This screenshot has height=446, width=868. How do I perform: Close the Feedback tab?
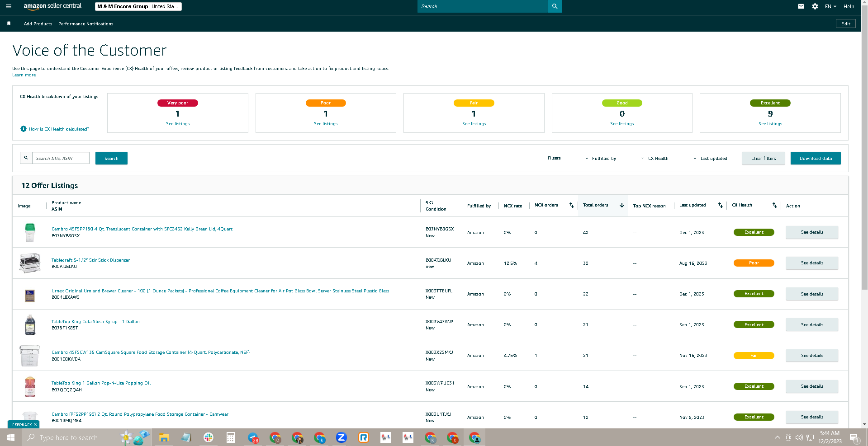pos(35,424)
